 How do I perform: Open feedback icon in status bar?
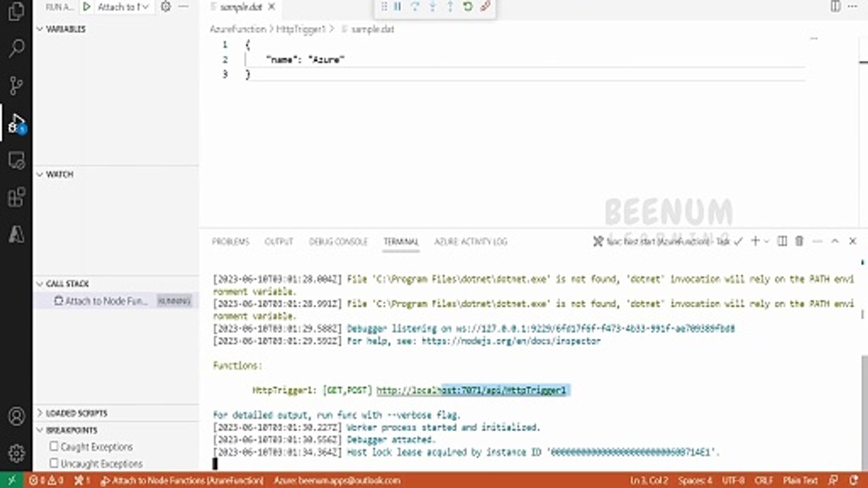[835, 481]
